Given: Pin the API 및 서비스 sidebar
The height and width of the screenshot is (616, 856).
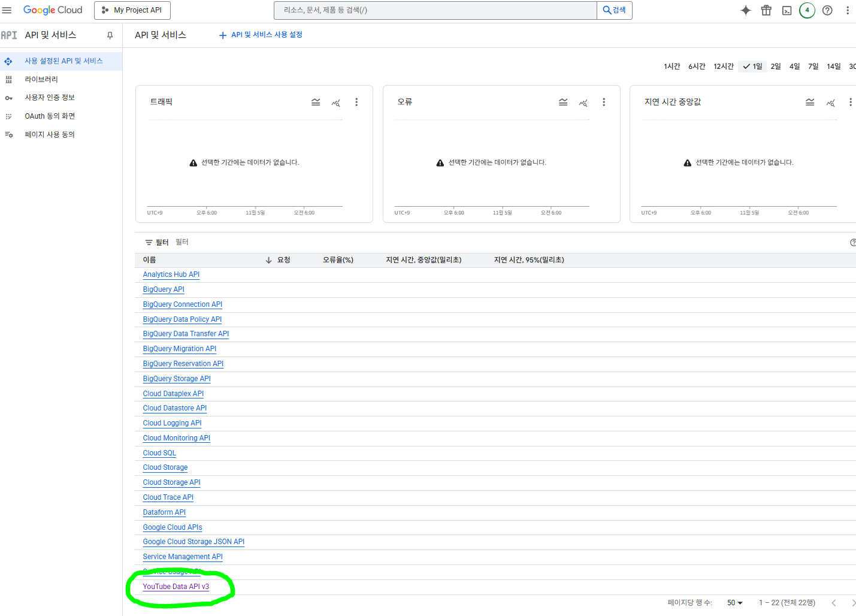Looking at the screenshot, I should pyautogui.click(x=110, y=35).
